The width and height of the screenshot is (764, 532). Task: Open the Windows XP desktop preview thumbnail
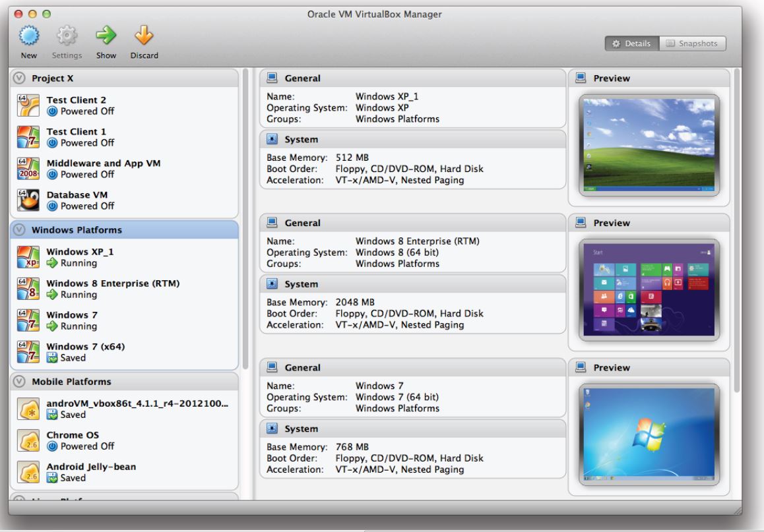[649, 145]
